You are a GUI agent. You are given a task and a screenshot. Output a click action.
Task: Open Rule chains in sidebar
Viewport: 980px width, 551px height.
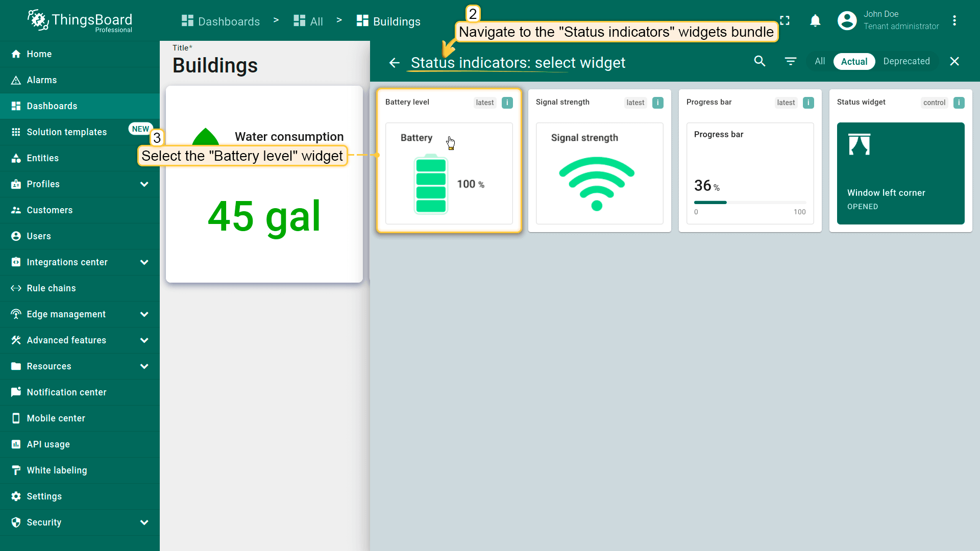(51, 288)
